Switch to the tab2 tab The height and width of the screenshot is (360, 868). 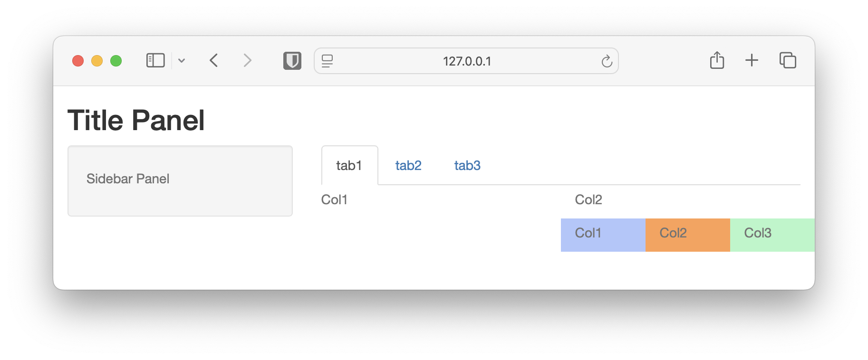click(408, 165)
